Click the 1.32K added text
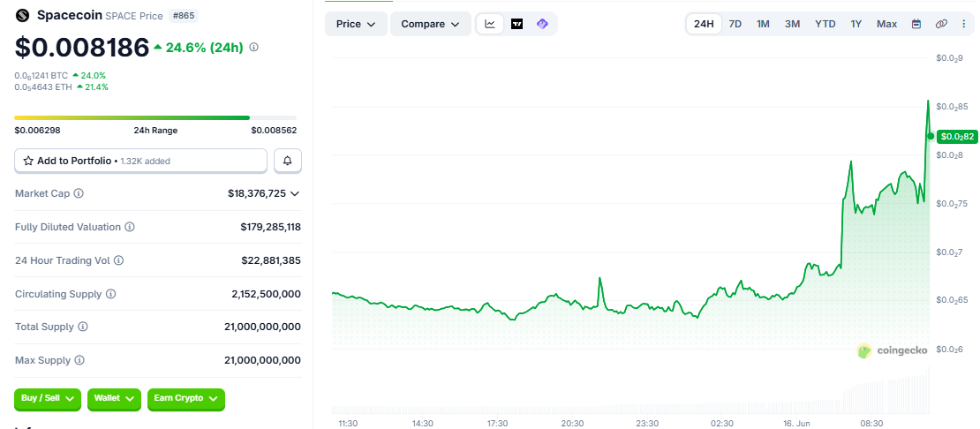 (146, 162)
